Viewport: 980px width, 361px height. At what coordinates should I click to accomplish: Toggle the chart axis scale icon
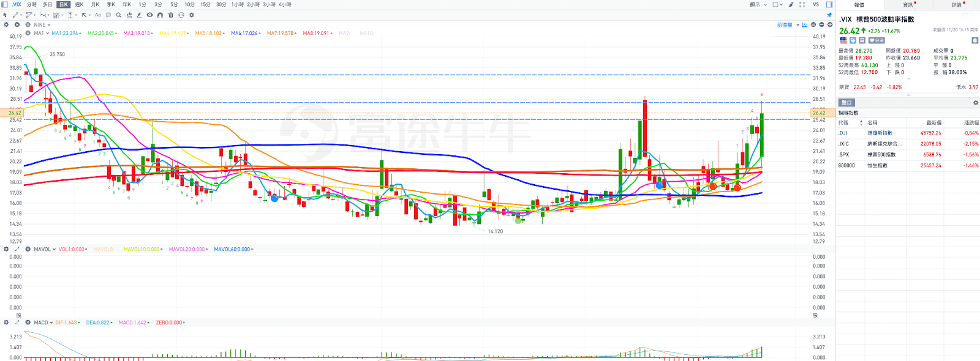[805, 25]
